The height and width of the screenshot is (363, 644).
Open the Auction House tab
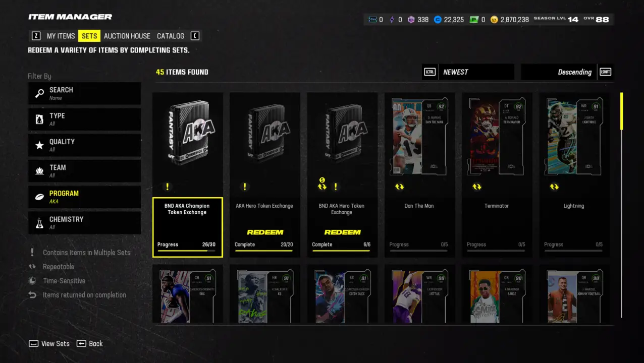tap(127, 36)
